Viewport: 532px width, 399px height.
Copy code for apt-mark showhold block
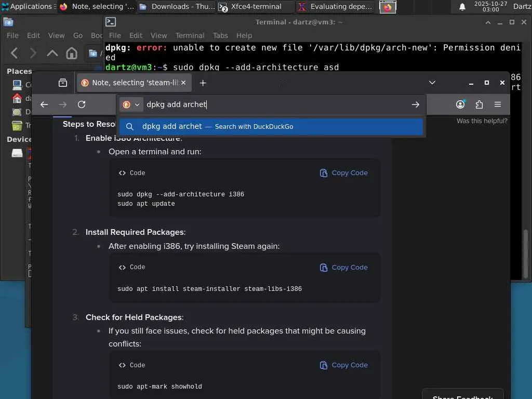pyautogui.click(x=344, y=365)
